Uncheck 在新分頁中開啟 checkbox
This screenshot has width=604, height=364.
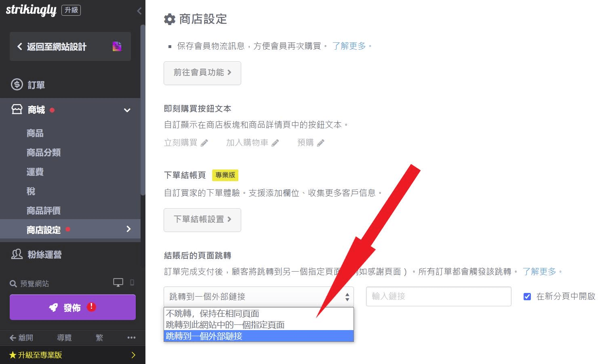[x=527, y=296]
